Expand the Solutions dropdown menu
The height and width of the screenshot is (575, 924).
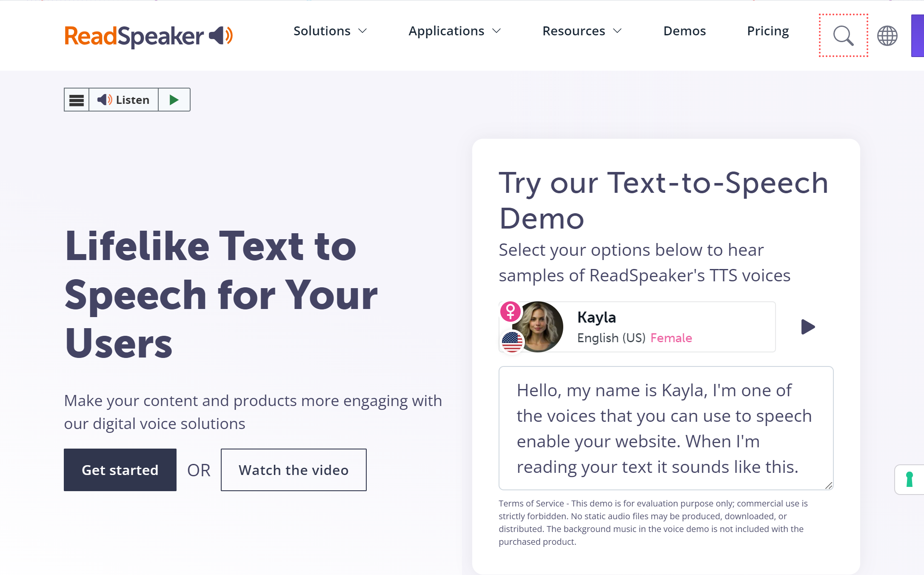click(x=330, y=31)
